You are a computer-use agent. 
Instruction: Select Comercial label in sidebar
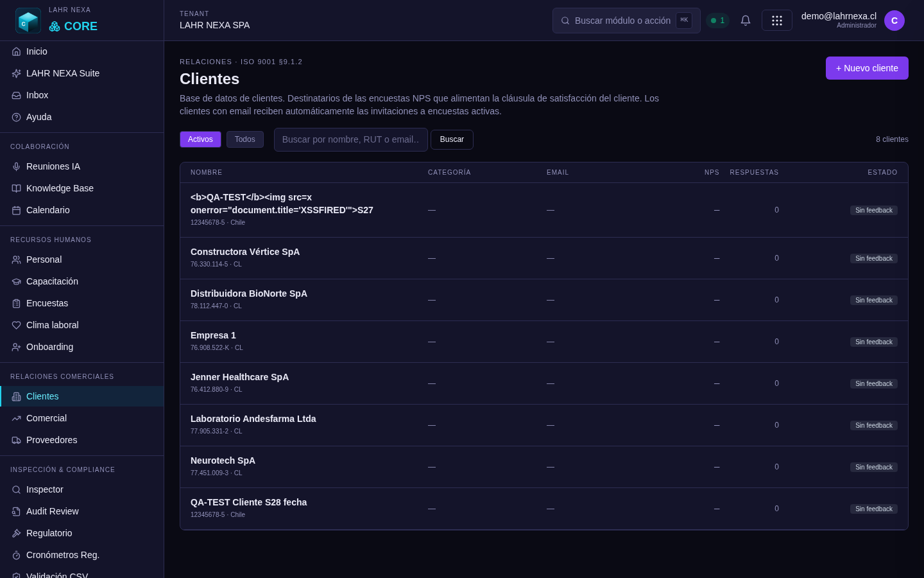47,418
